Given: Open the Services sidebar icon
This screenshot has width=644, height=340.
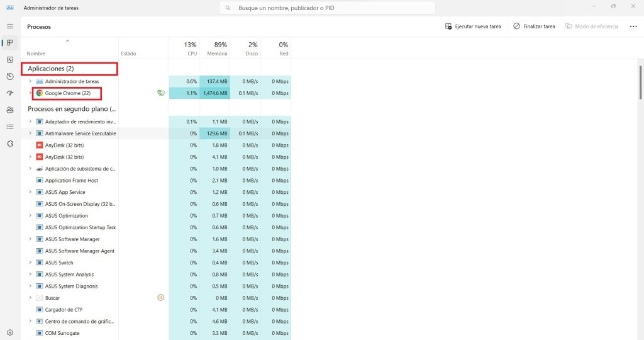Looking at the screenshot, I should pyautogui.click(x=10, y=144).
